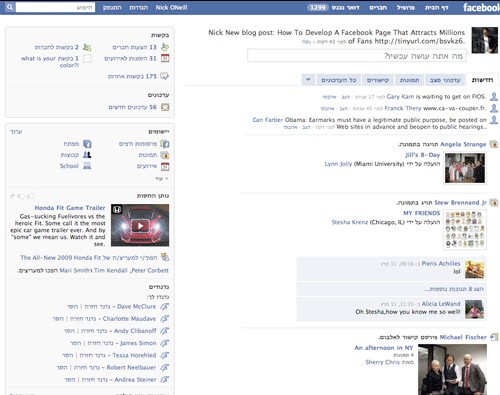Click the photo tag icon beside Angela Strange

[x=494, y=144]
